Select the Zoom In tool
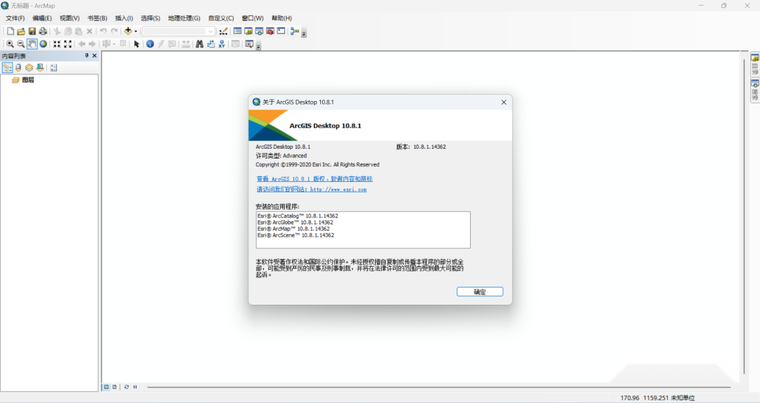 tap(10, 44)
